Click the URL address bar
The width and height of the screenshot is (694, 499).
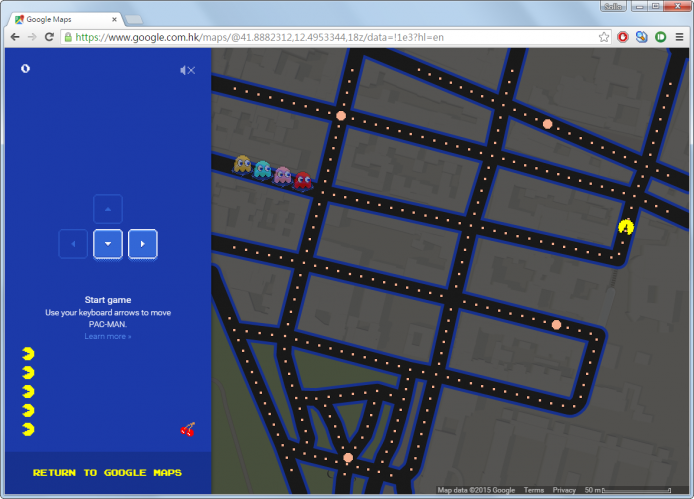334,37
